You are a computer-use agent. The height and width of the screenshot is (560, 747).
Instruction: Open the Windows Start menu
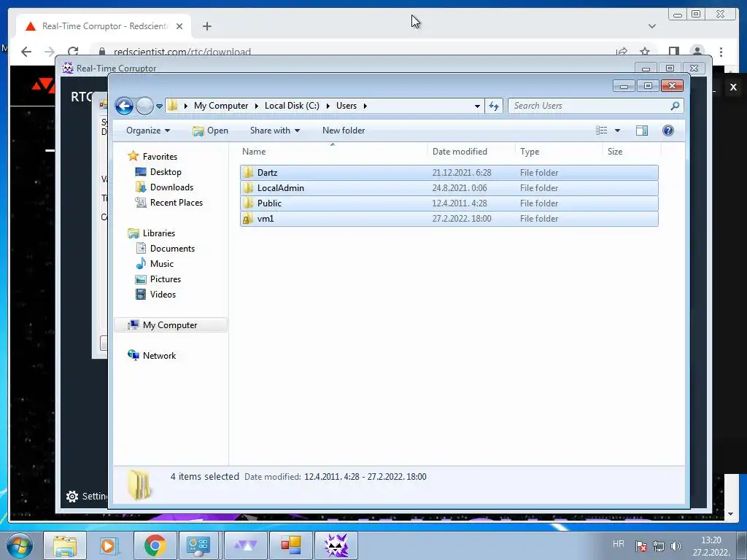pos(20,545)
